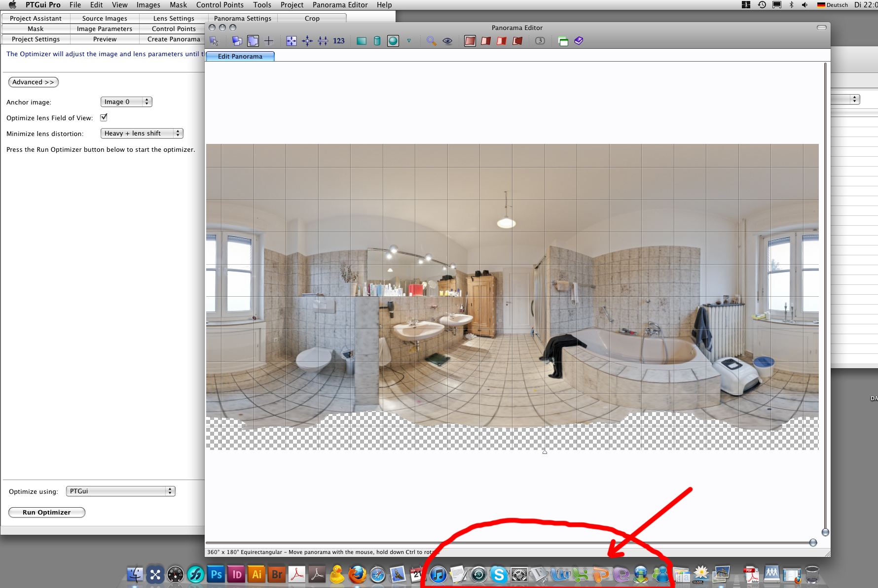Uncheck Optimize lens Field of View
The image size is (878, 588).
coord(104,117)
